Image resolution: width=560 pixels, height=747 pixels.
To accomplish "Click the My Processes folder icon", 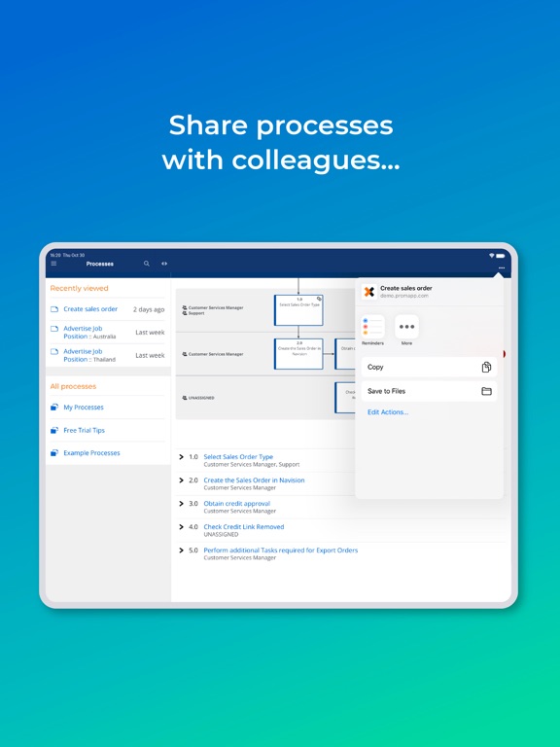I will [x=54, y=407].
